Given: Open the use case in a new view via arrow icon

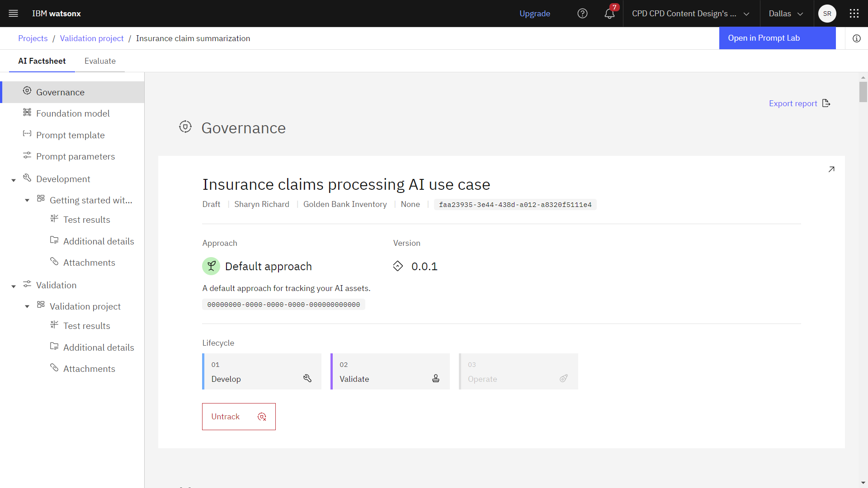Looking at the screenshot, I should click(831, 169).
